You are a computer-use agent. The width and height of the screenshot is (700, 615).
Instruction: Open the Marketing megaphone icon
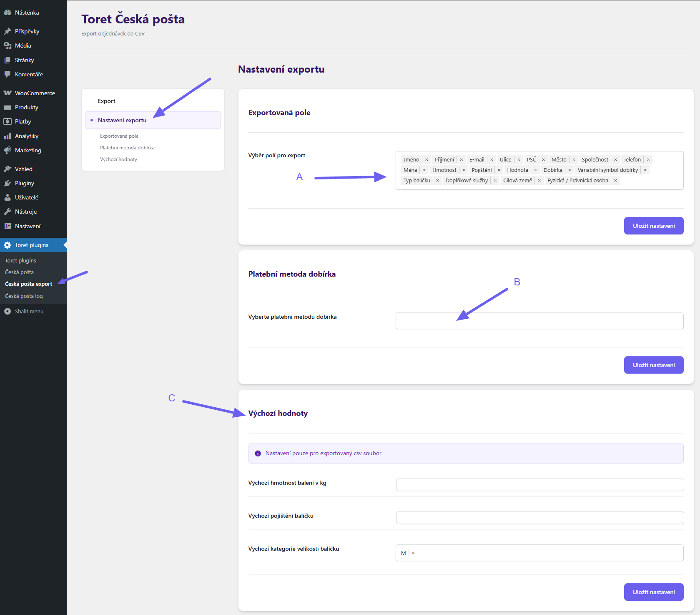[8, 150]
